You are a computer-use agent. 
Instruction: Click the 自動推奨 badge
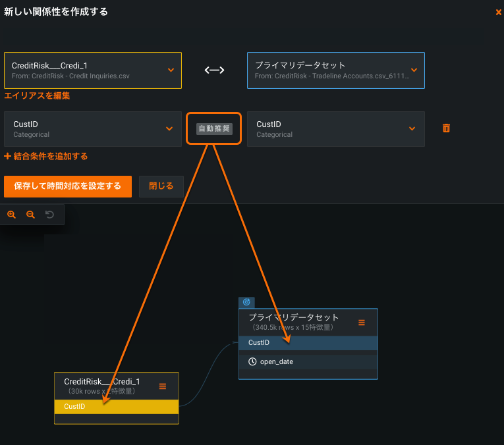(214, 128)
